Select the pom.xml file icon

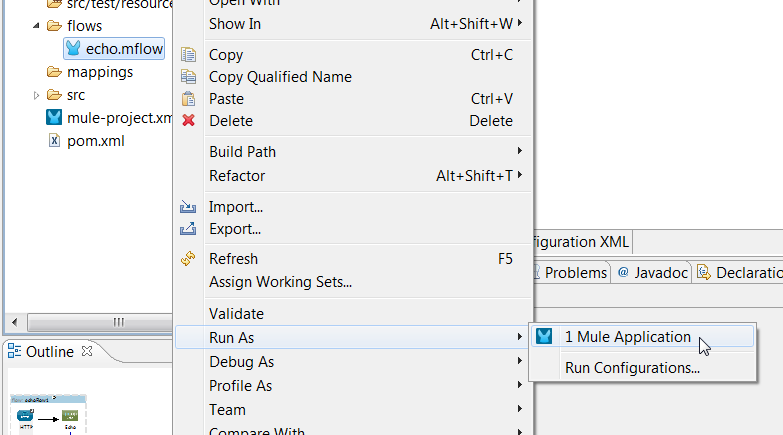click(x=54, y=141)
